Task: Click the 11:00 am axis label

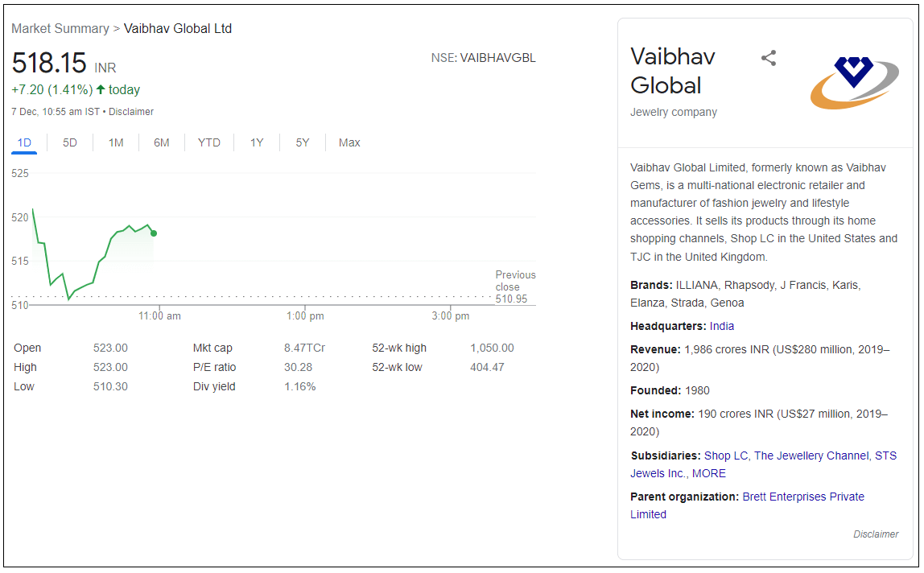Action: coord(159,316)
